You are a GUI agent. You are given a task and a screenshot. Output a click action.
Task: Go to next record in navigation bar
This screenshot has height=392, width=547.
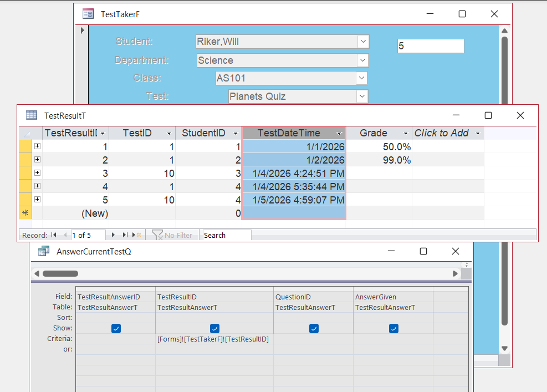click(x=114, y=235)
